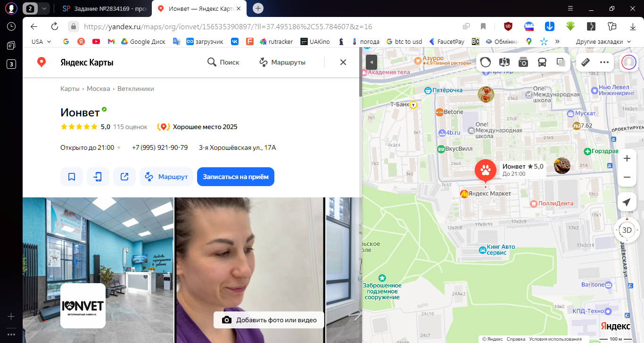
Task: Show hidden bookmarks with double chevron
Action: point(557,41)
